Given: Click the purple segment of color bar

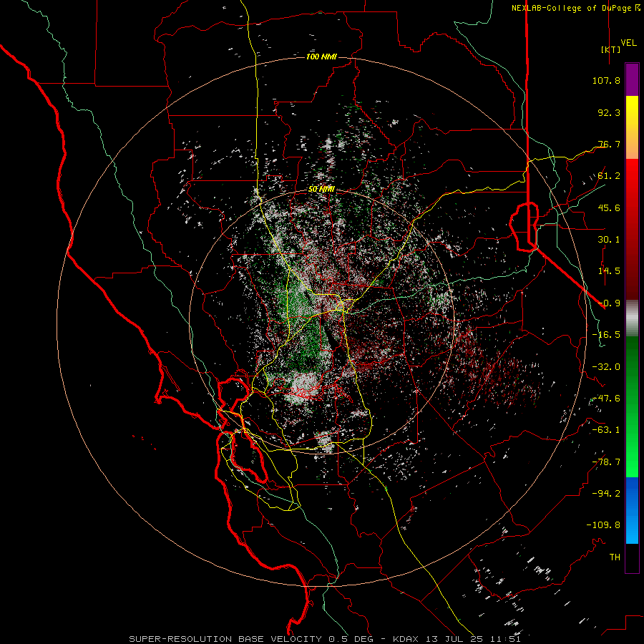Looking at the screenshot, I should click(x=632, y=80).
